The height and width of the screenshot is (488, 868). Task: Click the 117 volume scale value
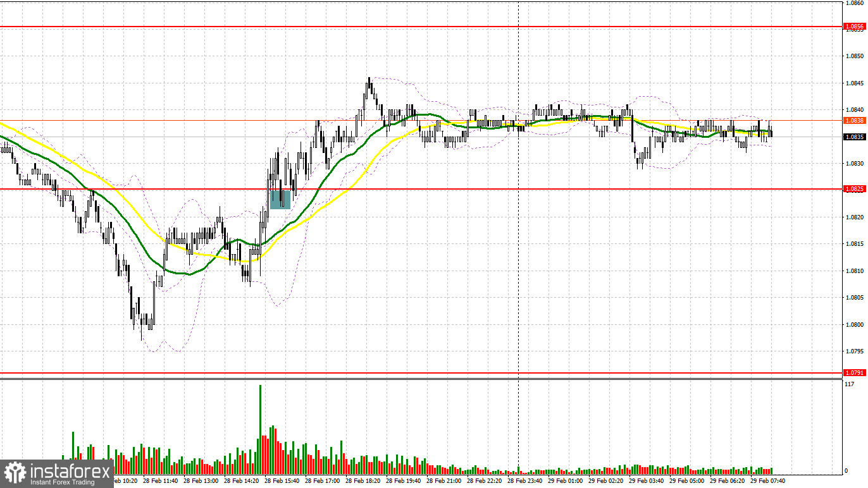(850, 384)
